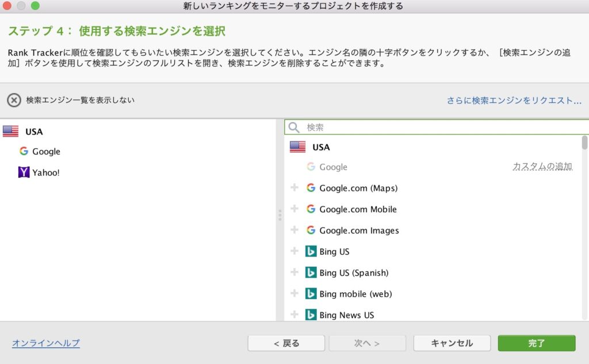Click the disabled 次へ > button
This screenshot has width=589, height=364.
click(368, 343)
